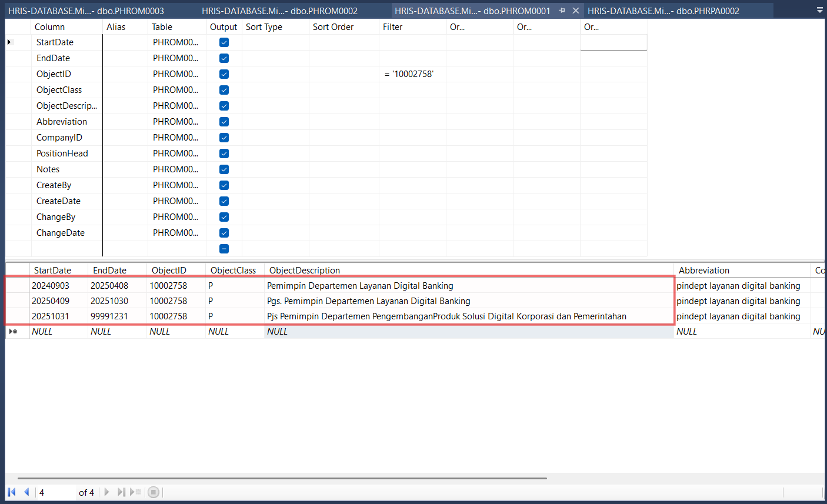Open the document tab list dropdown

coord(819,11)
